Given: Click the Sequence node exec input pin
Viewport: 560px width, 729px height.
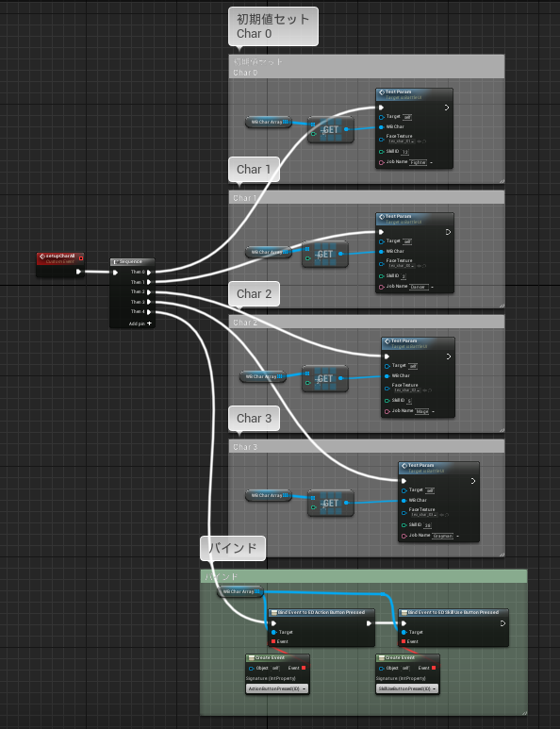Looking at the screenshot, I should [x=115, y=273].
